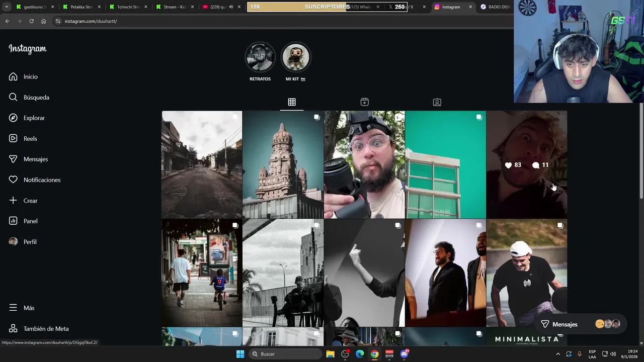
Task: Expand the Más menu
Action: (x=22, y=308)
